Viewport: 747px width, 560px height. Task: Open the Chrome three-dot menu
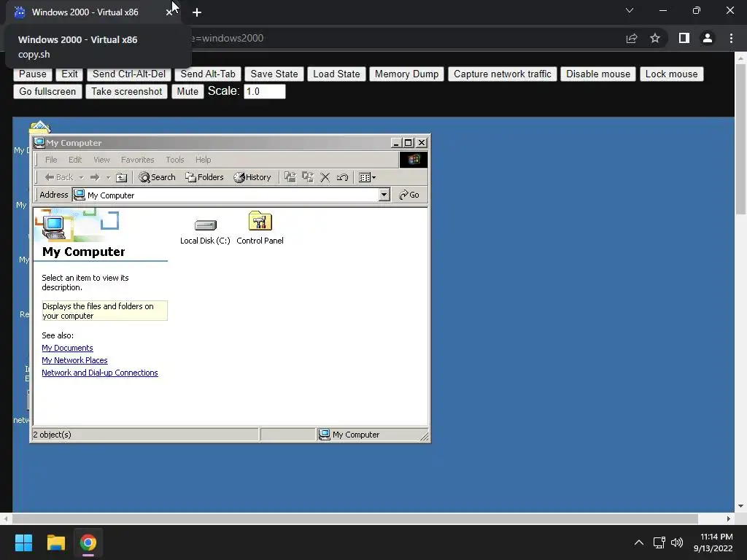[x=731, y=38]
